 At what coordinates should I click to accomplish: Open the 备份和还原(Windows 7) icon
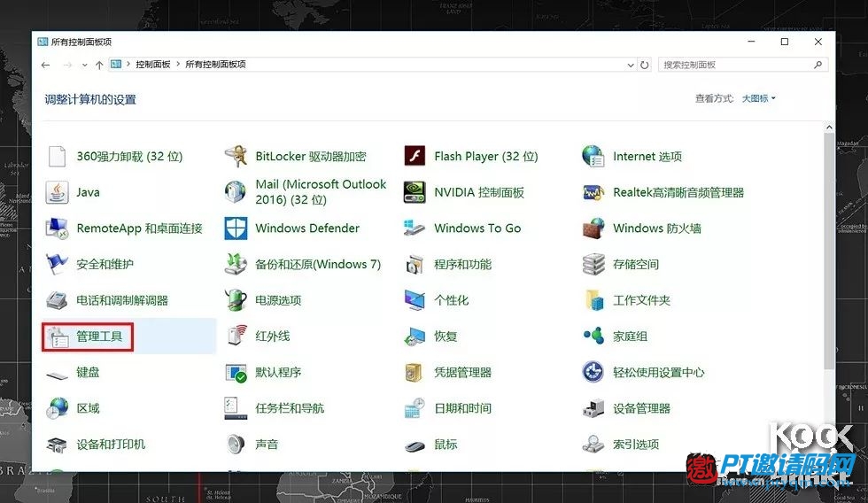[236, 265]
